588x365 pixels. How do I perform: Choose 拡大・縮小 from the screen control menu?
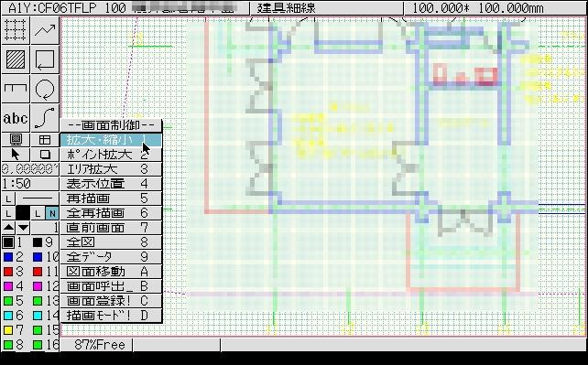pos(111,140)
